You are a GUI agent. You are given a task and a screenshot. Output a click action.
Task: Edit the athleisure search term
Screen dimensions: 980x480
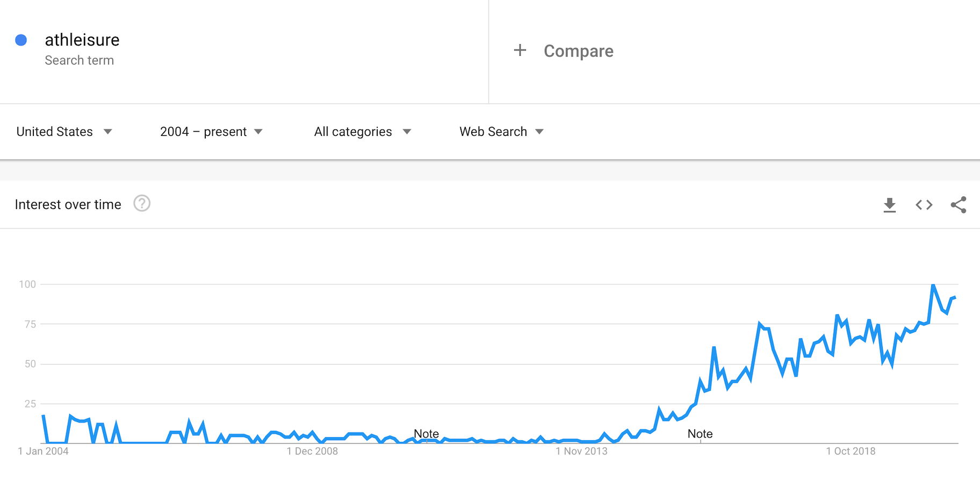tap(82, 40)
